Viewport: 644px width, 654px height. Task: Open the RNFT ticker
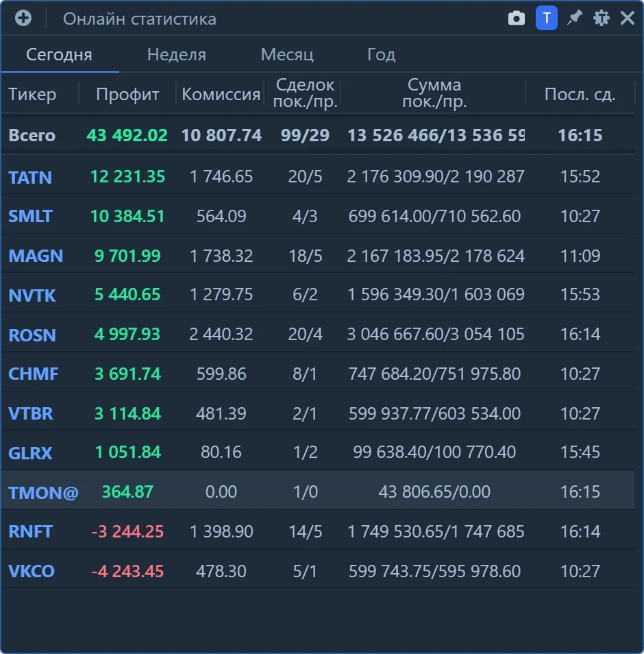point(30,531)
